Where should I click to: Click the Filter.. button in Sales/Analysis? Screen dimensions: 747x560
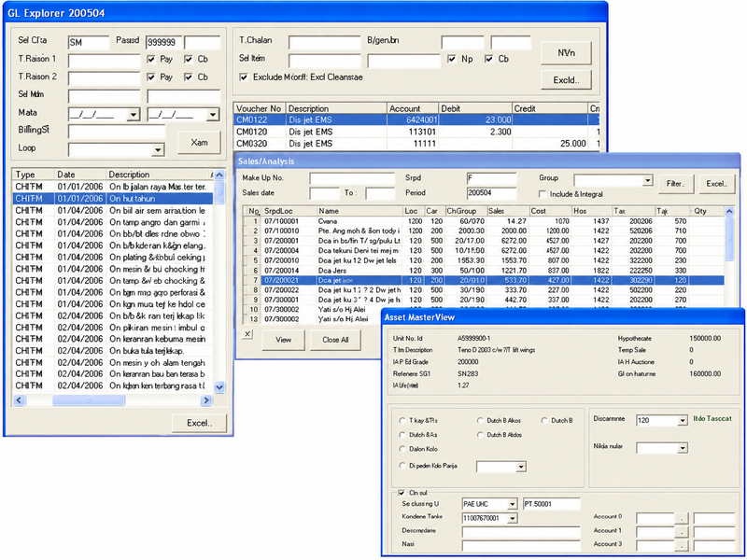click(675, 184)
